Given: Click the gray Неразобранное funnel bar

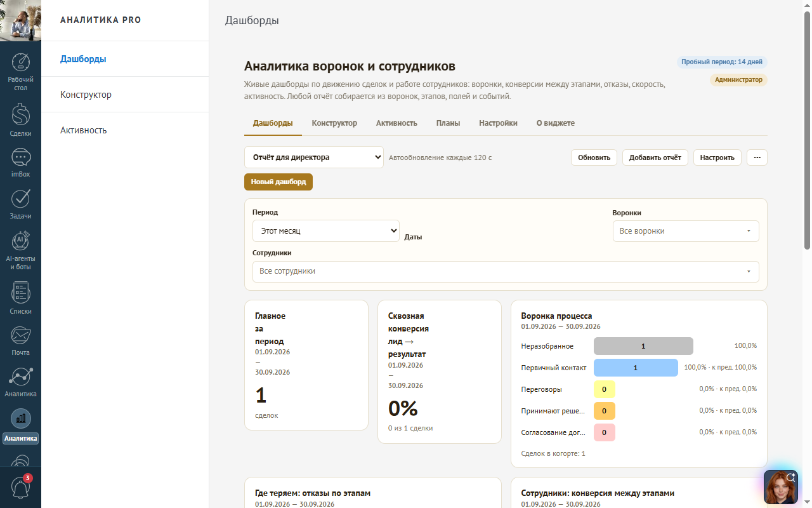Looking at the screenshot, I should coord(643,346).
